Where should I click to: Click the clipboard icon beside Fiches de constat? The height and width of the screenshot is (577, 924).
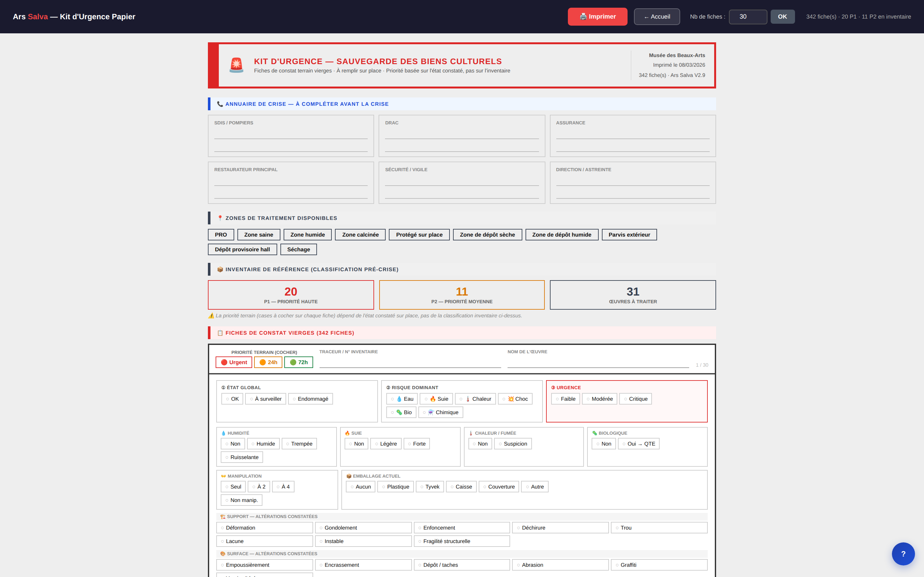(220, 333)
